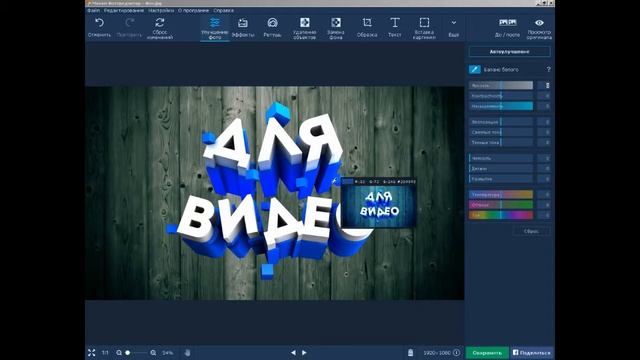Adjust the Оттенок tint slider
The image size is (640, 360).
[501, 205]
